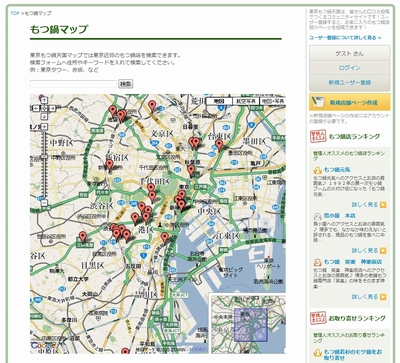Click the 新規店舗ページ作成 button
400x363 pixels.
pos(349,102)
